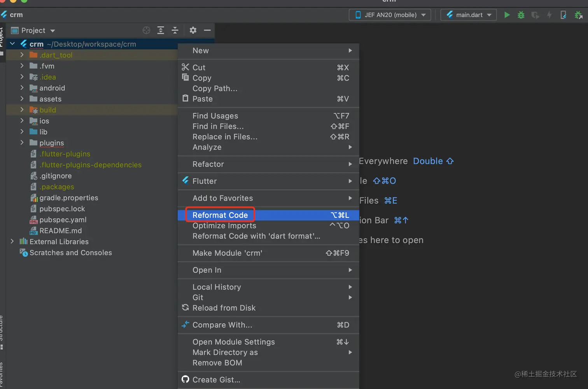Open the Git submenu
This screenshot has width=588, height=389.
(x=268, y=298)
